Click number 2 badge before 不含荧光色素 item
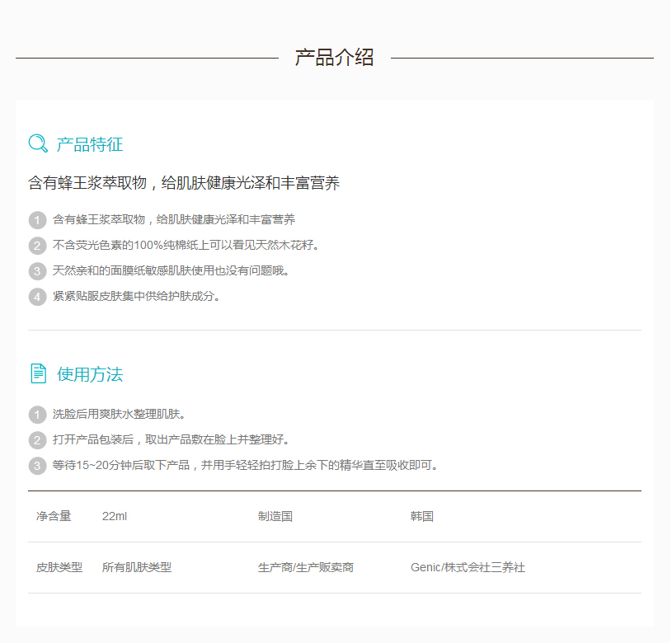Image resolution: width=672 pixels, height=643 pixels. [37, 246]
